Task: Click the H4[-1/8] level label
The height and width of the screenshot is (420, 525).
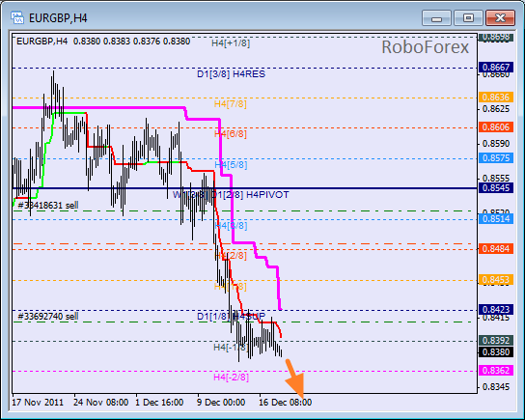Action: (x=231, y=347)
